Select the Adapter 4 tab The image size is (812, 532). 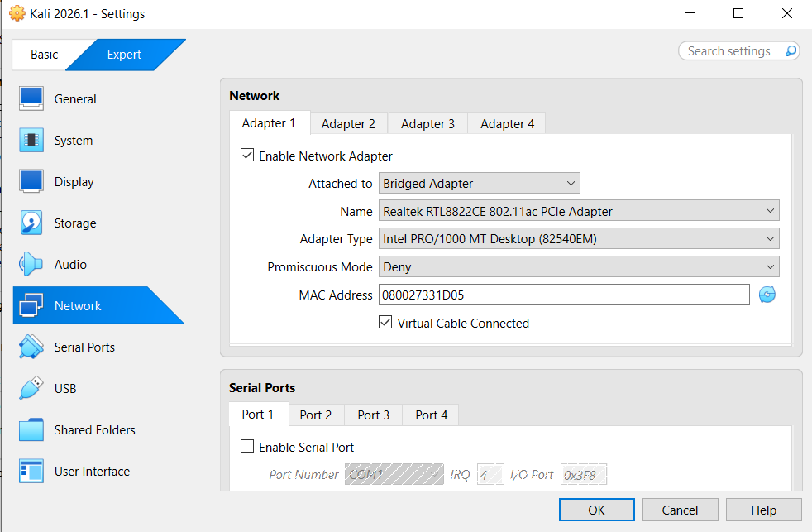pos(507,124)
